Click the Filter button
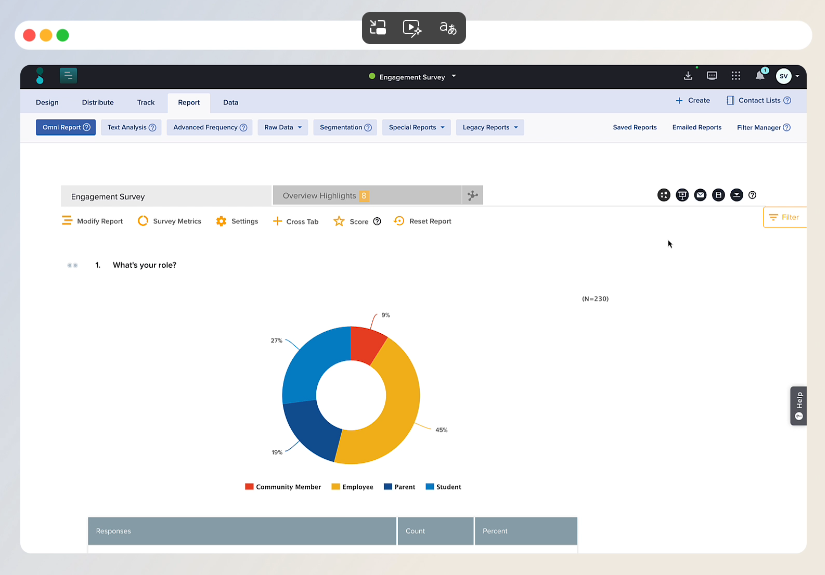825x575 pixels. 784,217
